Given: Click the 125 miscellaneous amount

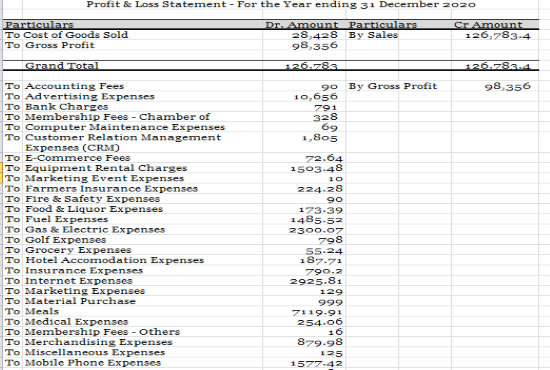Looking at the screenshot, I should 331,353.
